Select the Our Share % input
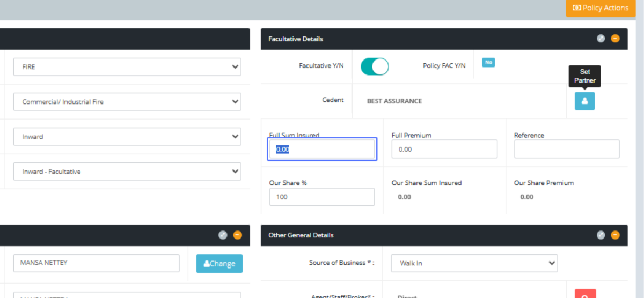 (322, 197)
